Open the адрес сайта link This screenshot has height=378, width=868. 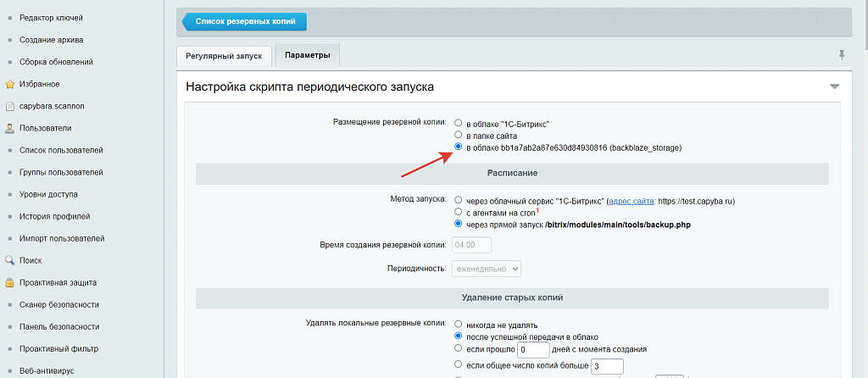pyautogui.click(x=631, y=201)
